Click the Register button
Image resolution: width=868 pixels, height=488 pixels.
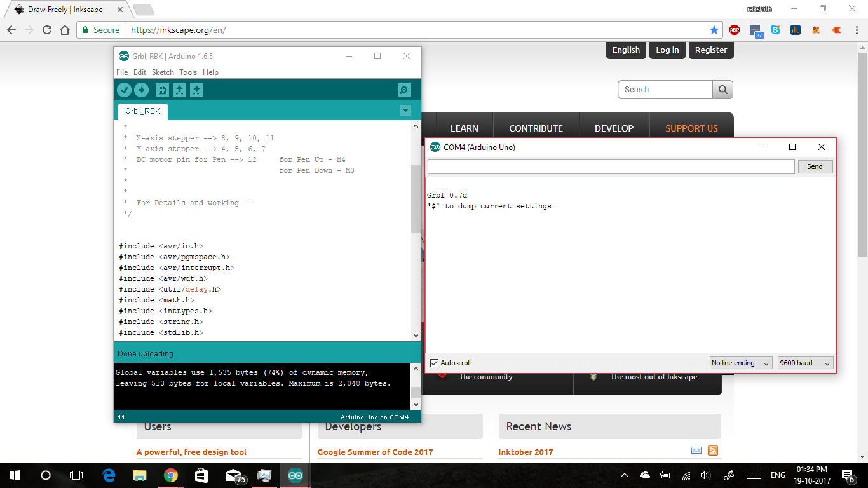711,50
